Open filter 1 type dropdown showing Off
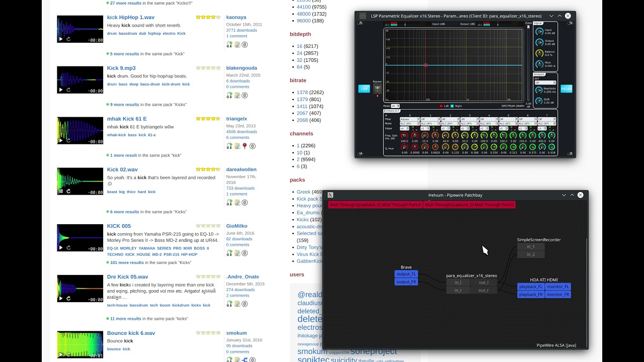Image resolution: width=644 pixels, height=362 pixels. tap(430, 119)
